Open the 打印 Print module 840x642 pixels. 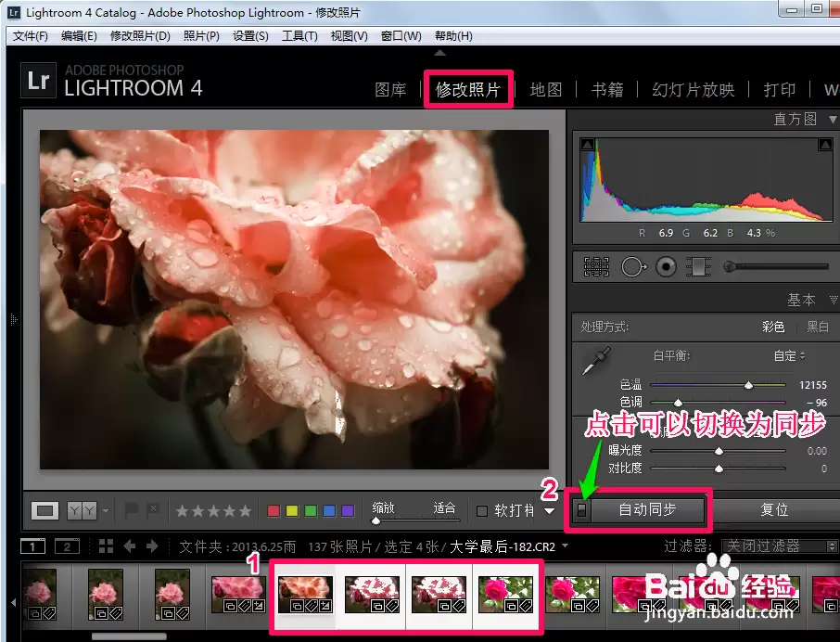tap(780, 89)
